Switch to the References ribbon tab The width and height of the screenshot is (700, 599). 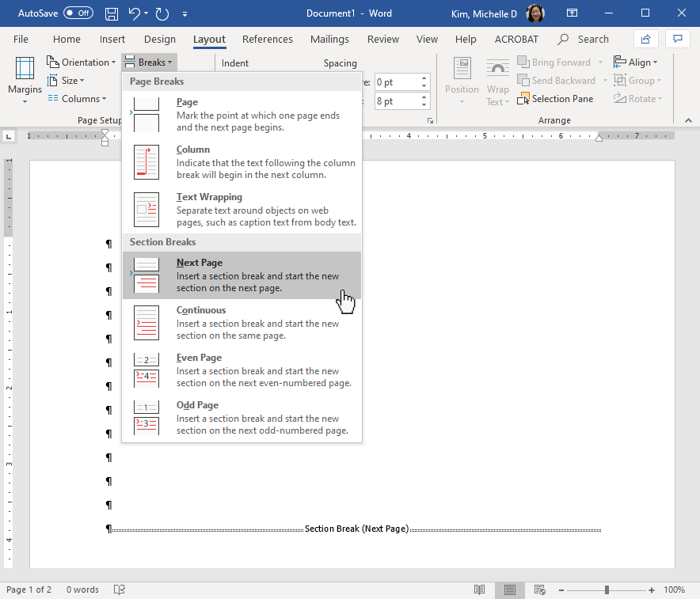click(x=267, y=39)
